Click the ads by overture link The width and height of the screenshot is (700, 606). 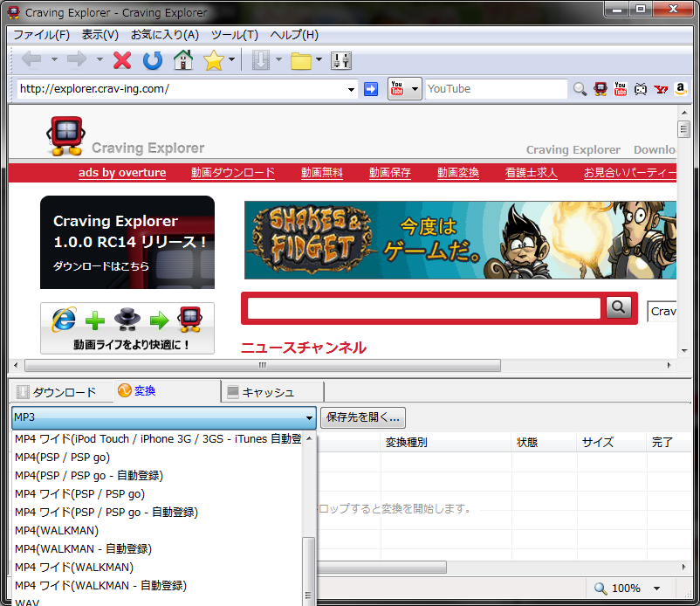coord(122,172)
